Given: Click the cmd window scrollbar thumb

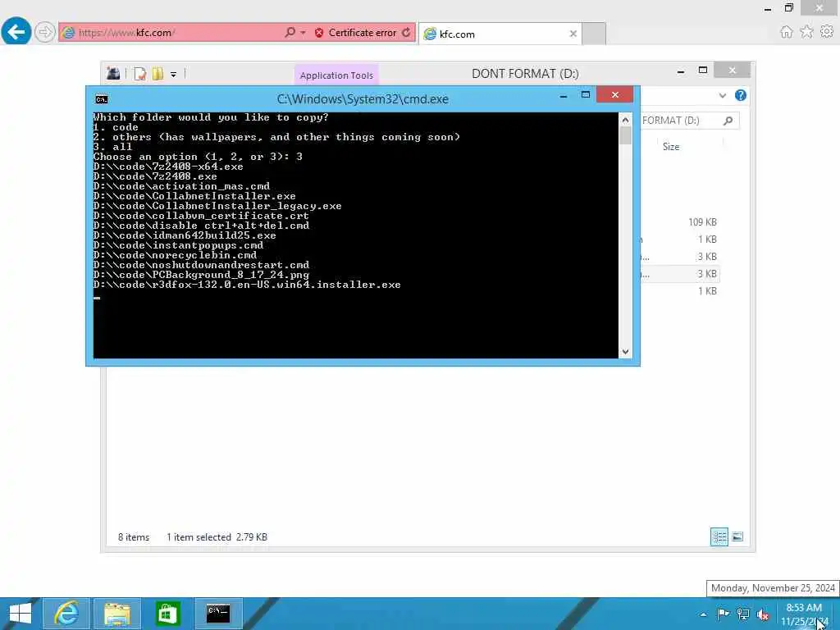Looking at the screenshot, I should coord(625,135).
